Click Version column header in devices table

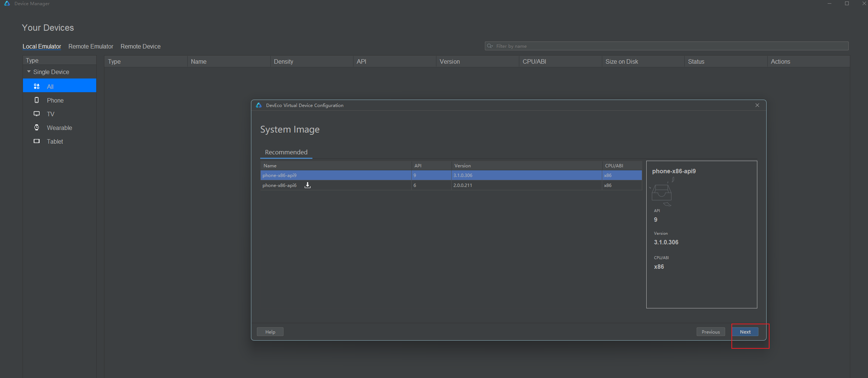[x=477, y=61]
